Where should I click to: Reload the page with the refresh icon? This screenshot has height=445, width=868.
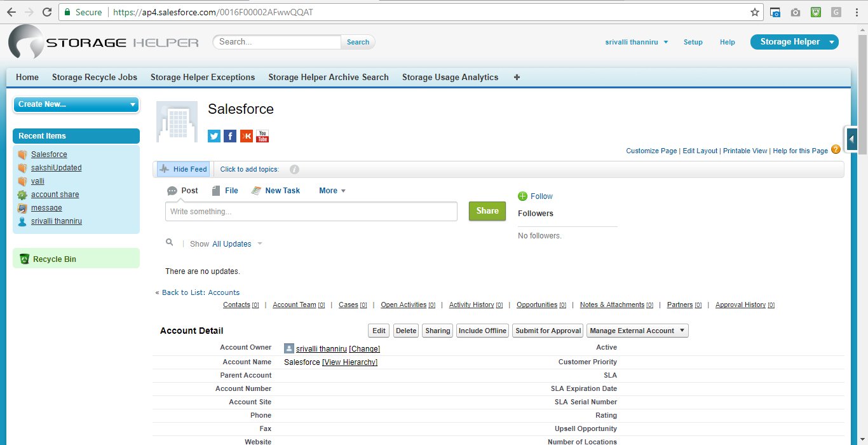(46, 12)
